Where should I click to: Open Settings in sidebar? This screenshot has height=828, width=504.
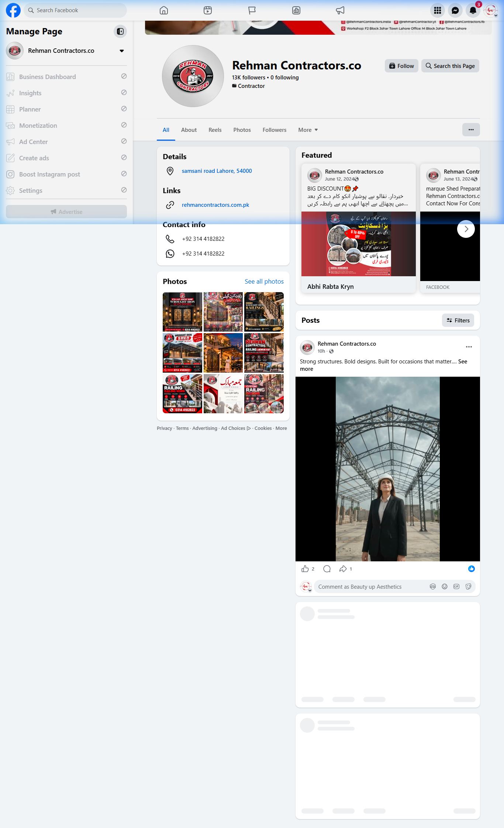click(66, 191)
